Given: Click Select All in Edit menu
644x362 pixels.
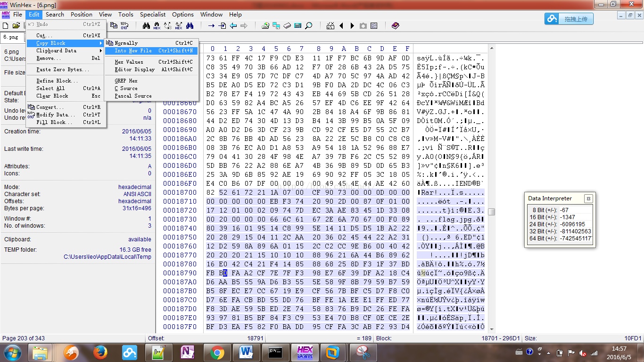Looking at the screenshot, I should (66, 88).
